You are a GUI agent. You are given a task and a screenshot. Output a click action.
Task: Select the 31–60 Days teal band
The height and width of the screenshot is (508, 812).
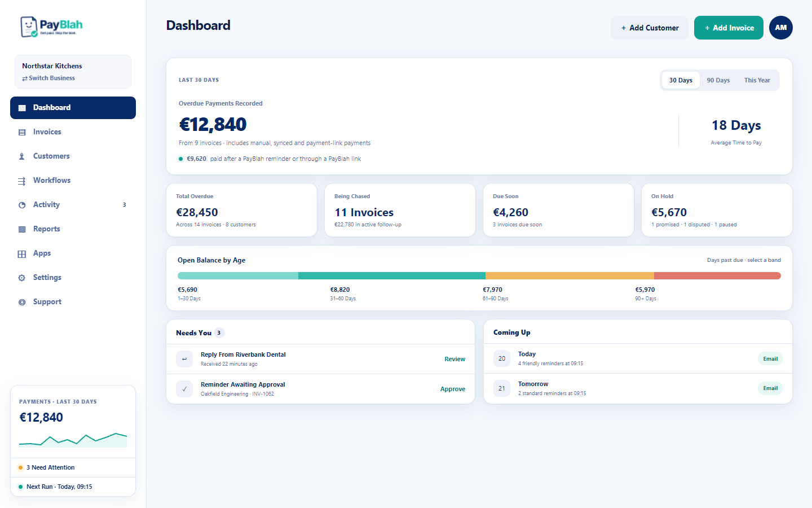tap(392, 276)
